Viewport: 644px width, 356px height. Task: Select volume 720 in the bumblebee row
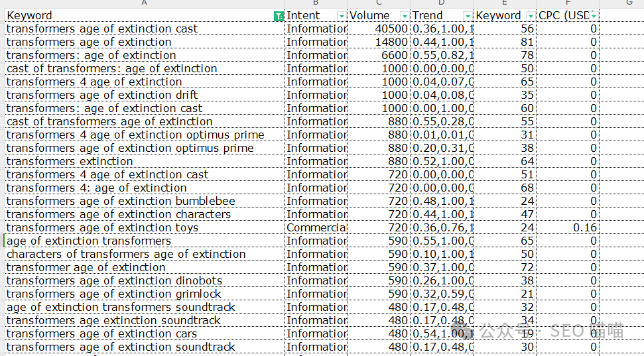point(379,201)
